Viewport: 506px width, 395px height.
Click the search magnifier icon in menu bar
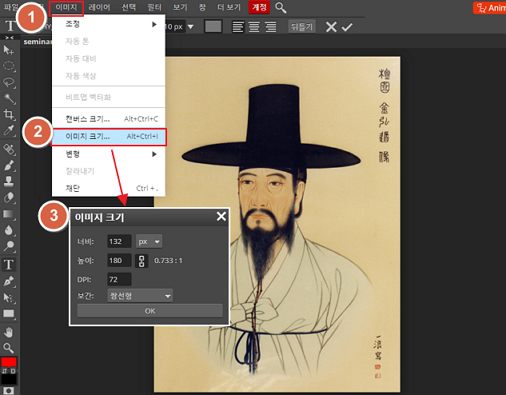pos(281,7)
